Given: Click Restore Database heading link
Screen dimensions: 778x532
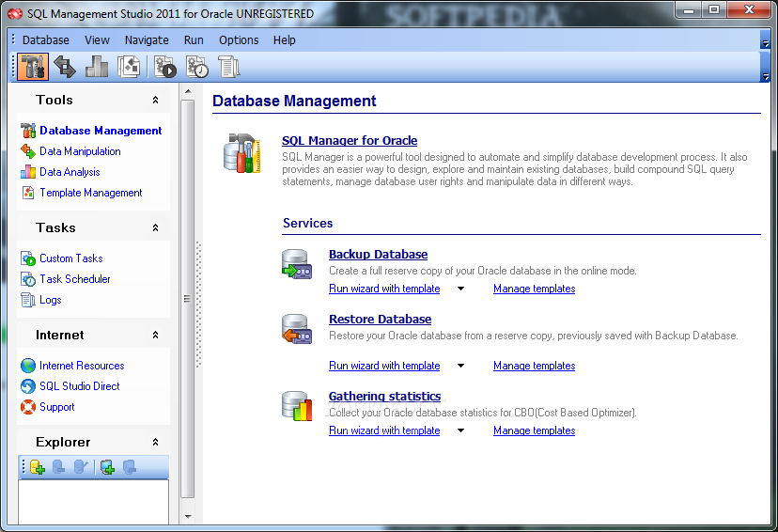Looking at the screenshot, I should (x=380, y=320).
